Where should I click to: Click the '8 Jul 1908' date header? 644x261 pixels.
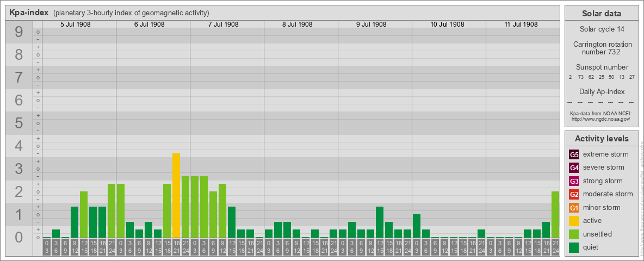click(x=298, y=24)
